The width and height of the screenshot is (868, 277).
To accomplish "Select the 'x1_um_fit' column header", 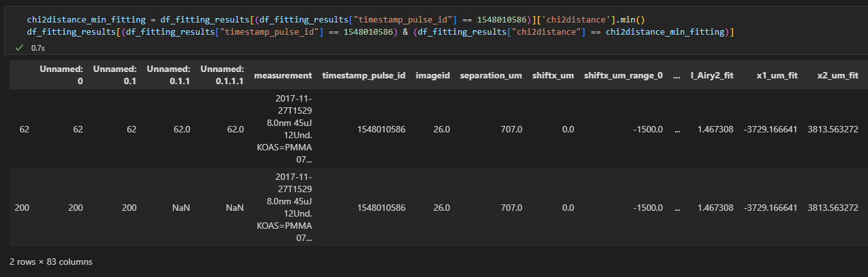I will point(777,75).
